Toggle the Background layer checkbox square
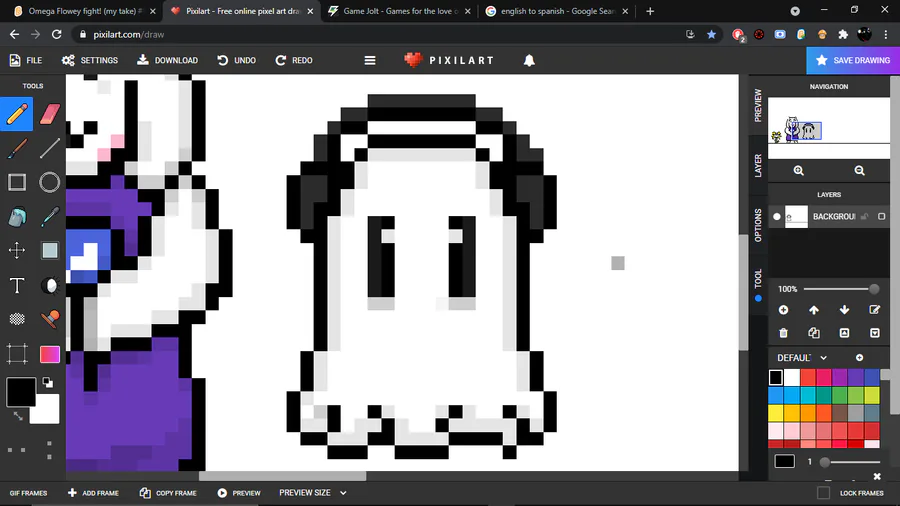This screenshot has height=506, width=900. [x=882, y=216]
